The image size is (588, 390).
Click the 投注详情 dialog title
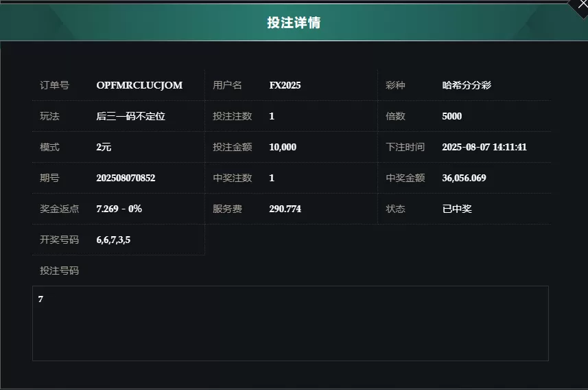294,23
